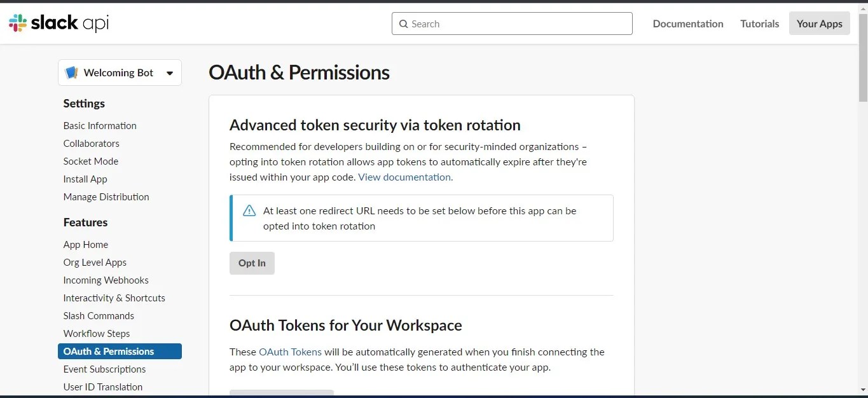Open the app selector chevron

[170, 72]
